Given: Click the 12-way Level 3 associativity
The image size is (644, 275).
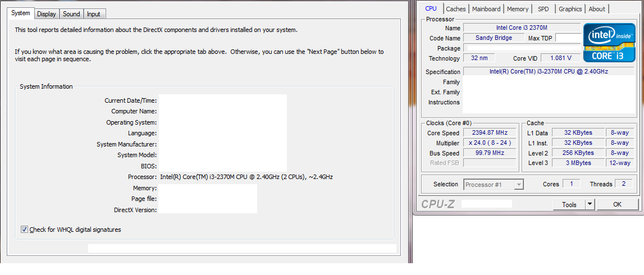Looking at the screenshot, I should [620, 163].
